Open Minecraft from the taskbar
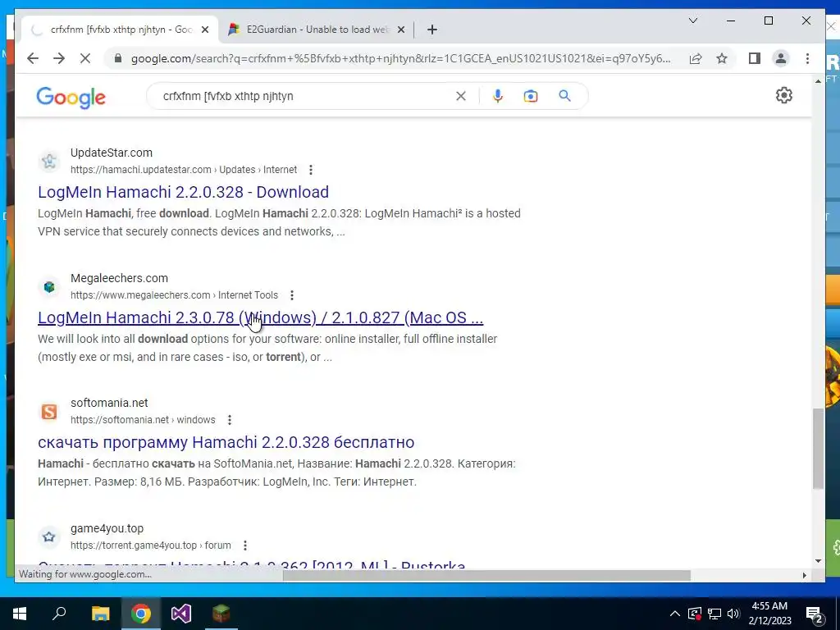The height and width of the screenshot is (630, 840). point(221,614)
